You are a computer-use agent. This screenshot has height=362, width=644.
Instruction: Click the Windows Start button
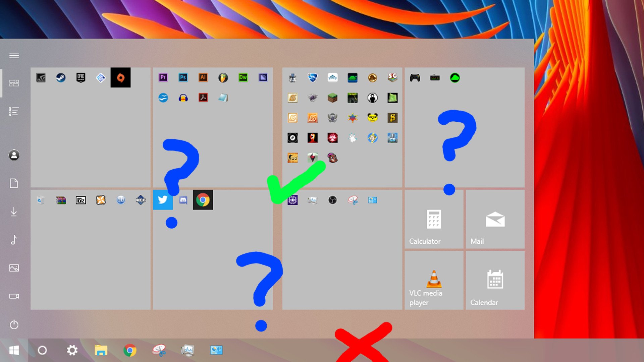pos(14,351)
